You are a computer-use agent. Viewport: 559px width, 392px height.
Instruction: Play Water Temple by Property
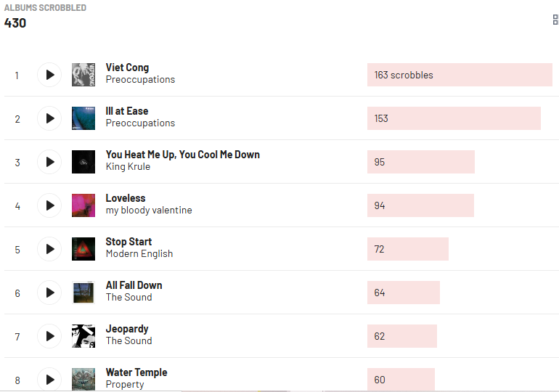point(49,379)
